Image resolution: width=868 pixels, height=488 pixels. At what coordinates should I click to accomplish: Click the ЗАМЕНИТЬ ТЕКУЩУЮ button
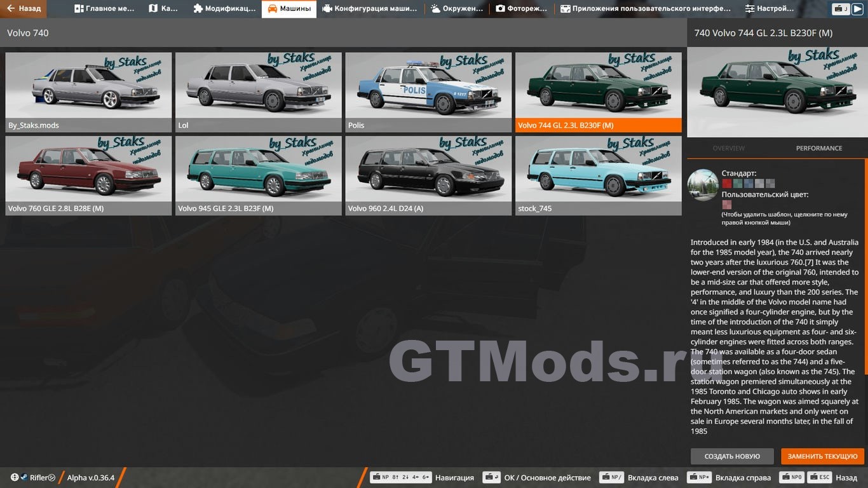coord(823,456)
